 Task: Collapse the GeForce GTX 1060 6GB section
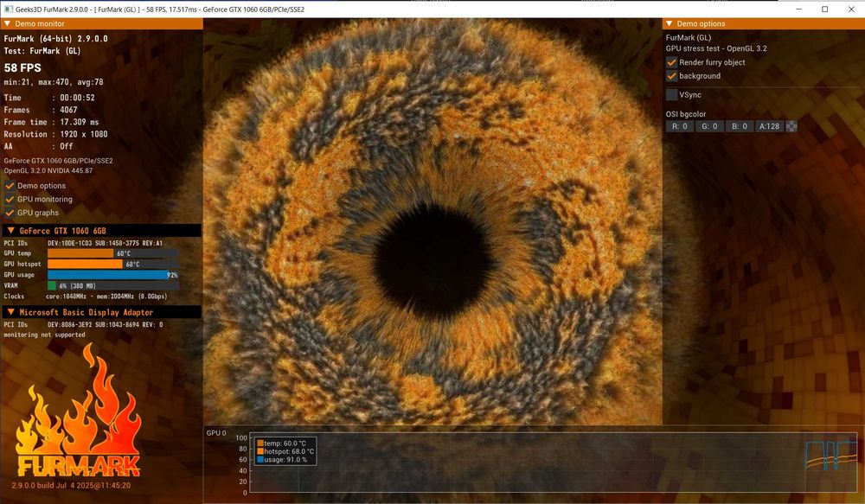pyautogui.click(x=10, y=231)
